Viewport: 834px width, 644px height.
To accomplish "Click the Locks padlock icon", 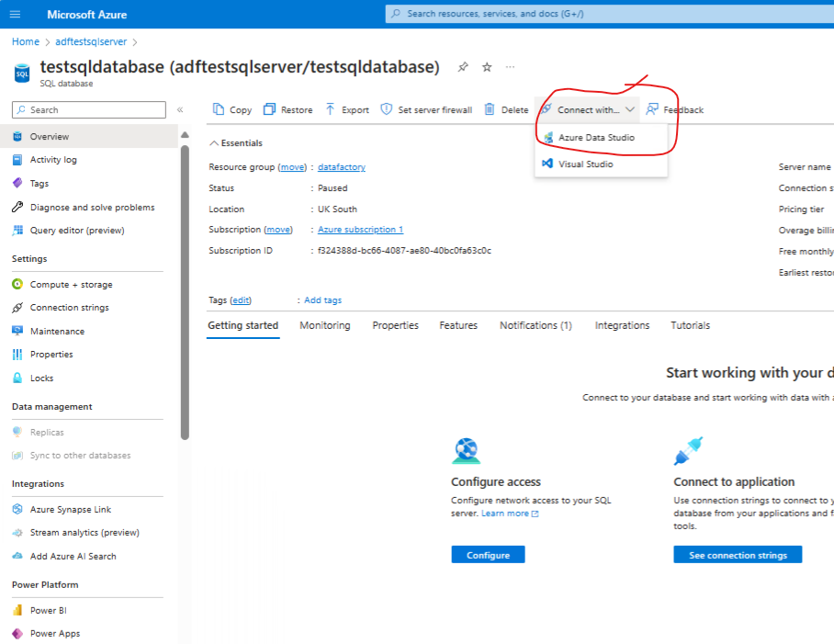I will tap(17, 378).
